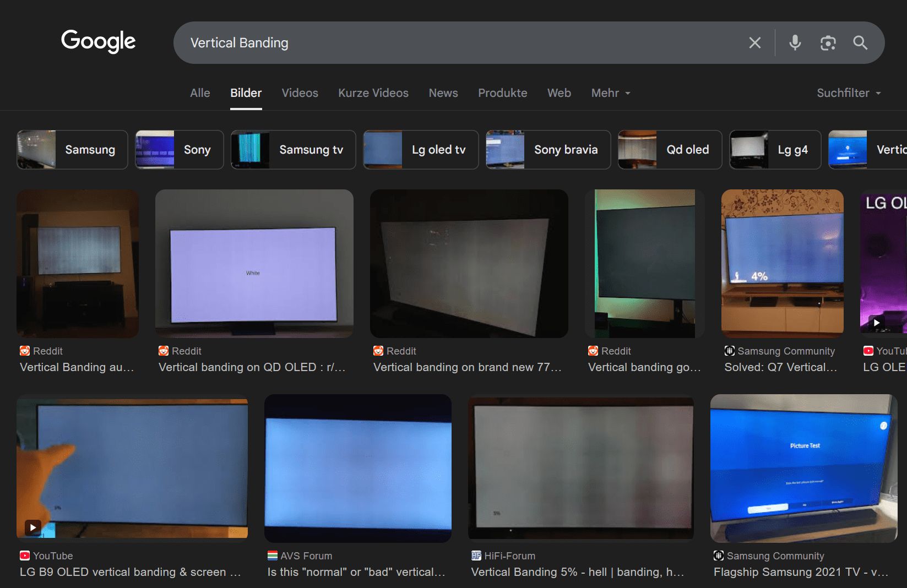Open 'Is this "normal" or "bad" vertical…' link
Viewport: 907px width, 588px height.
[x=356, y=572]
